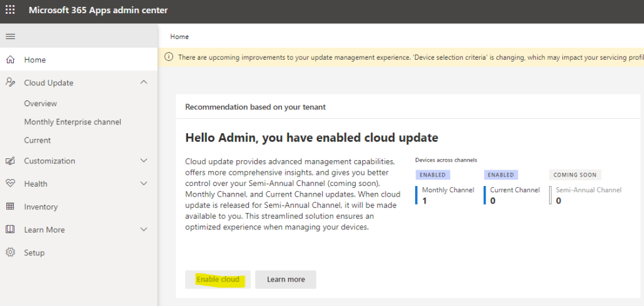Expand the Health section chevron

click(144, 183)
